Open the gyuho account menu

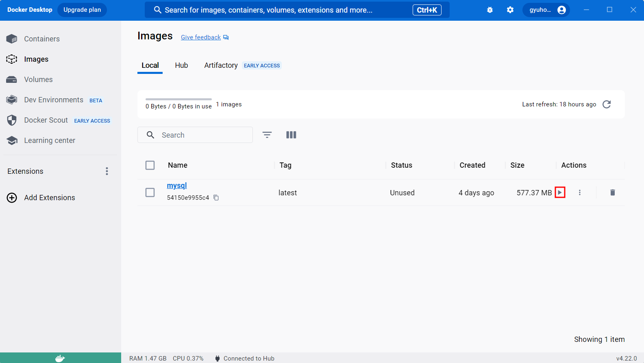pyautogui.click(x=546, y=10)
